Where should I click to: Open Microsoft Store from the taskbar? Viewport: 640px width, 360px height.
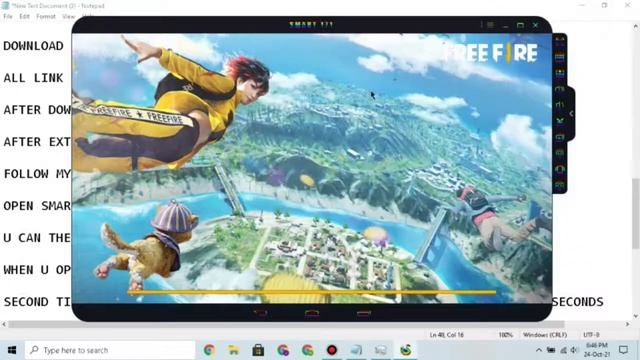[x=258, y=350]
